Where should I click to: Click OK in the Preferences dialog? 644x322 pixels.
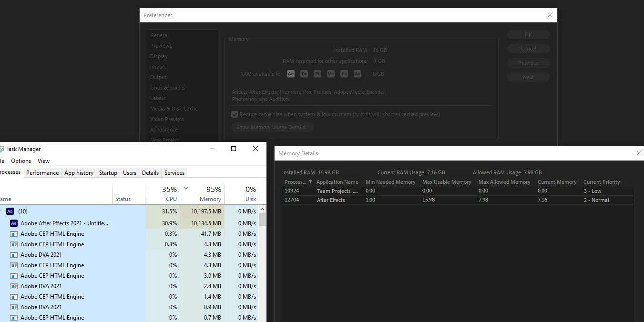(528, 34)
